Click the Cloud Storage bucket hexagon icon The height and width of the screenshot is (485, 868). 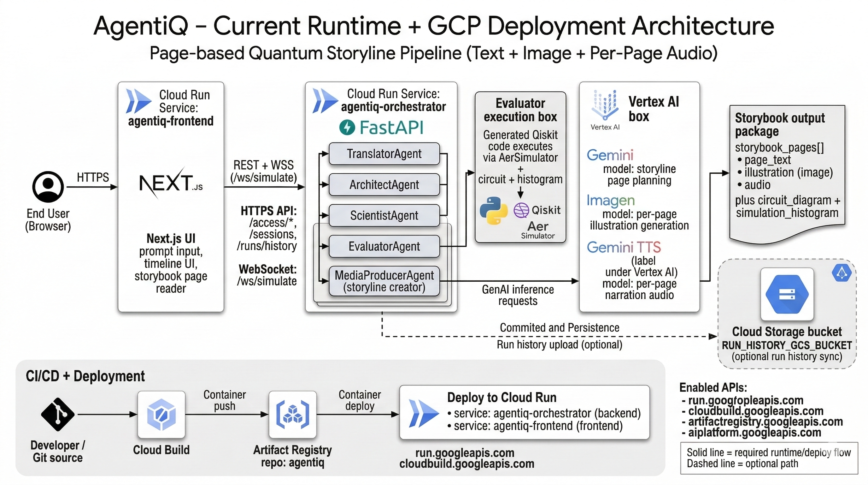(x=787, y=294)
